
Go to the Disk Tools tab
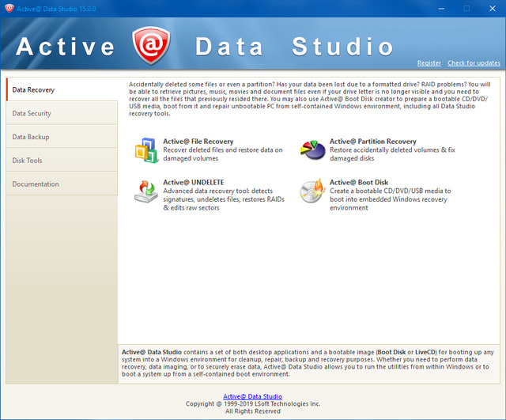62,160
